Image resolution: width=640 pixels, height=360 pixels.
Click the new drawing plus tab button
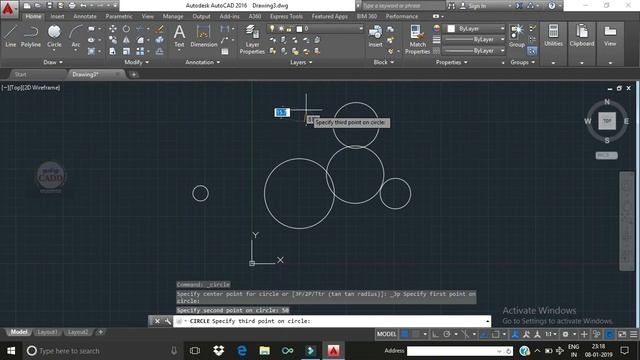tap(133, 74)
